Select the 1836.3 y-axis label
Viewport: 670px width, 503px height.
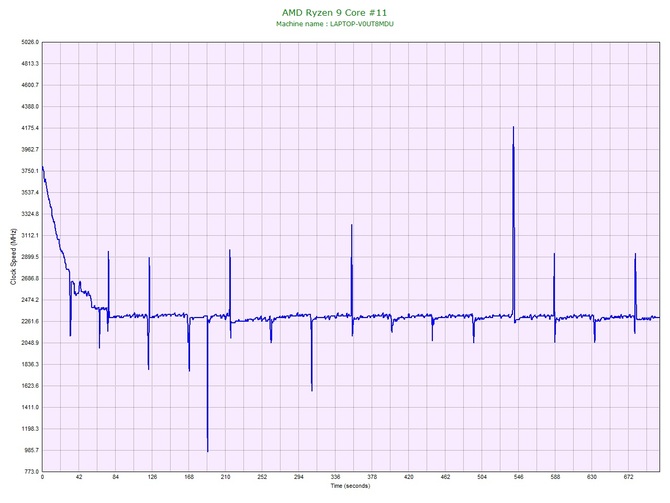click(x=30, y=365)
